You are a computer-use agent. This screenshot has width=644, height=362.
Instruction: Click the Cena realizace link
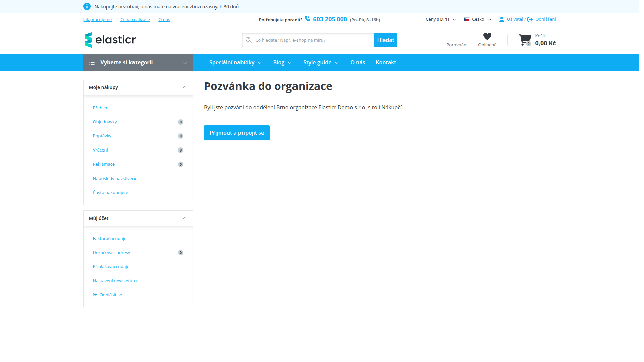click(x=135, y=19)
